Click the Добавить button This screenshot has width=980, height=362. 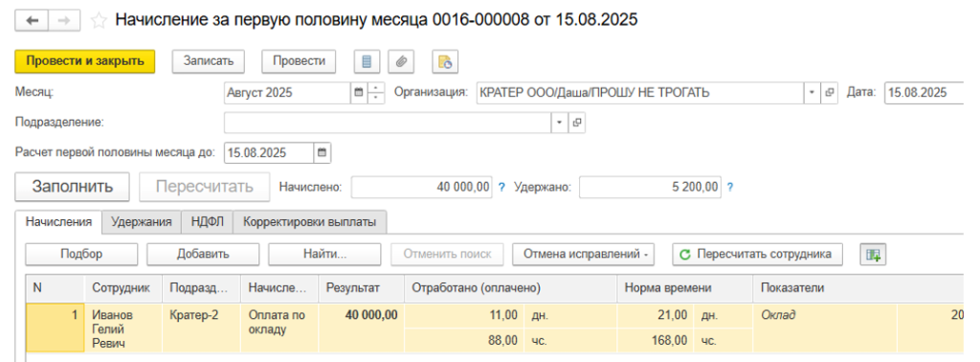click(x=203, y=255)
